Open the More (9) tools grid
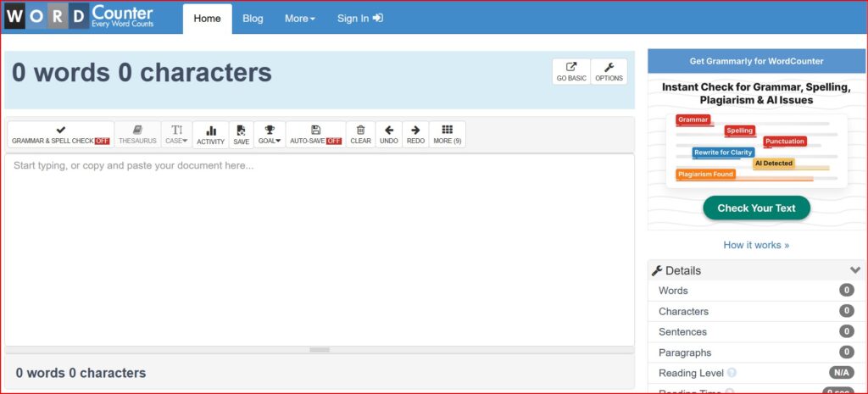Image resolution: width=868 pixels, height=394 pixels. (x=448, y=135)
